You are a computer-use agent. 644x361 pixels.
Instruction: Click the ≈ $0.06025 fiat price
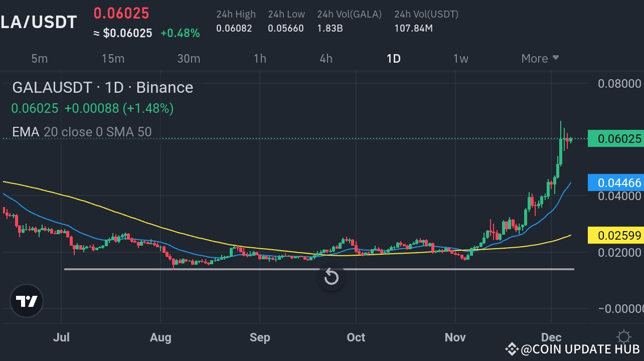(x=123, y=34)
